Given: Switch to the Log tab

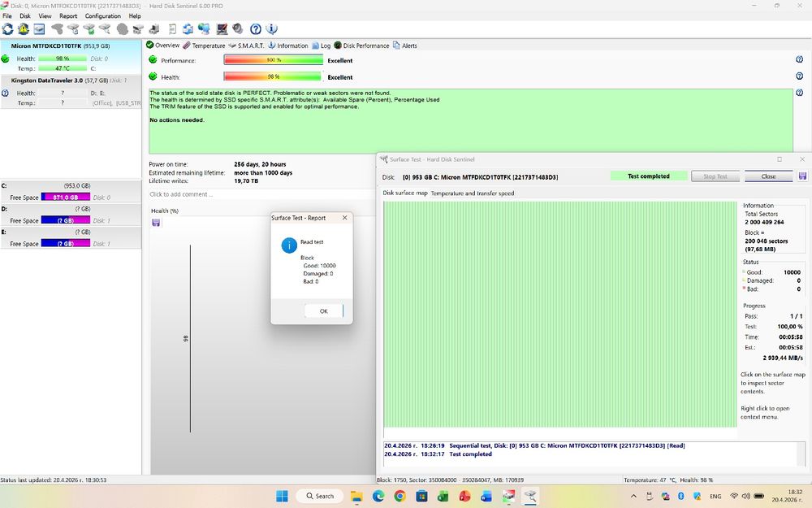Looking at the screenshot, I should coord(321,46).
